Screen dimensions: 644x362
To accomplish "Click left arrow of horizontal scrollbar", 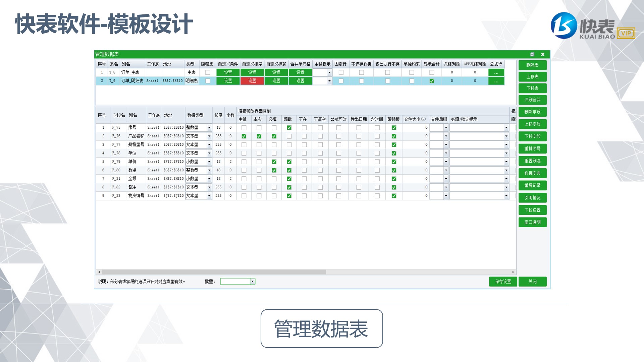I will tap(99, 272).
